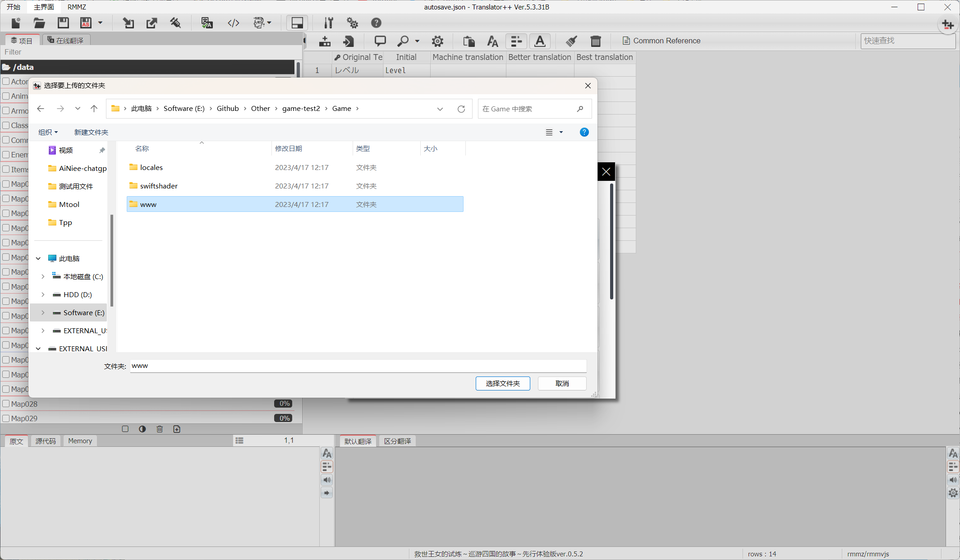Click the code brackets icon in toolbar
960x560 pixels.
(233, 23)
